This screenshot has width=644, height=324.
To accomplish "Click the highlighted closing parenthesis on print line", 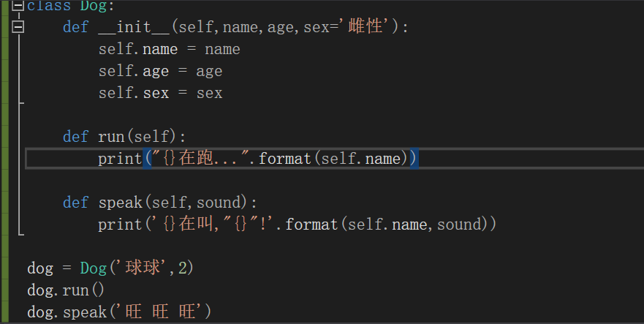I will point(414,159).
